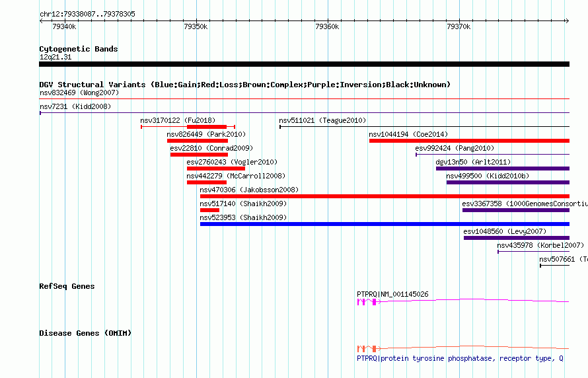The height and width of the screenshot is (378, 588).
Task: Click the chr12:79338087..79378305 coordinate label
Action: 87,14
